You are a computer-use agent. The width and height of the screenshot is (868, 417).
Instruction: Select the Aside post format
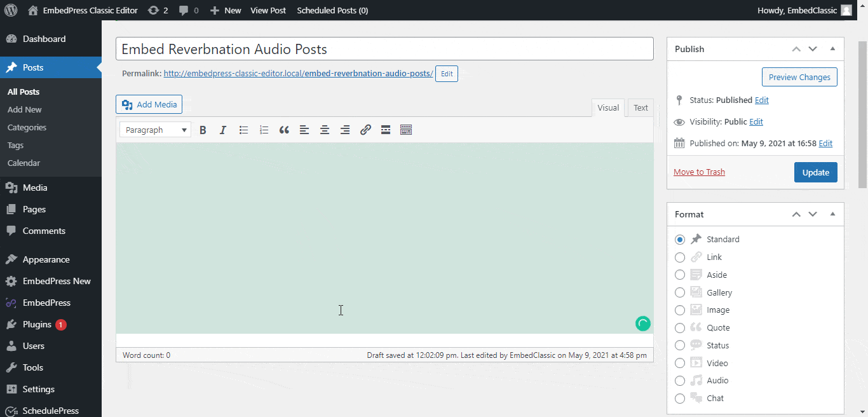coord(680,275)
